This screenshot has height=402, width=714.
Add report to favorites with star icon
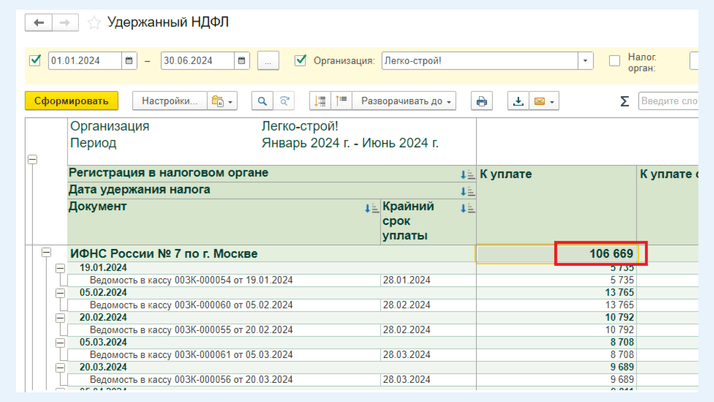(x=94, y=22)
